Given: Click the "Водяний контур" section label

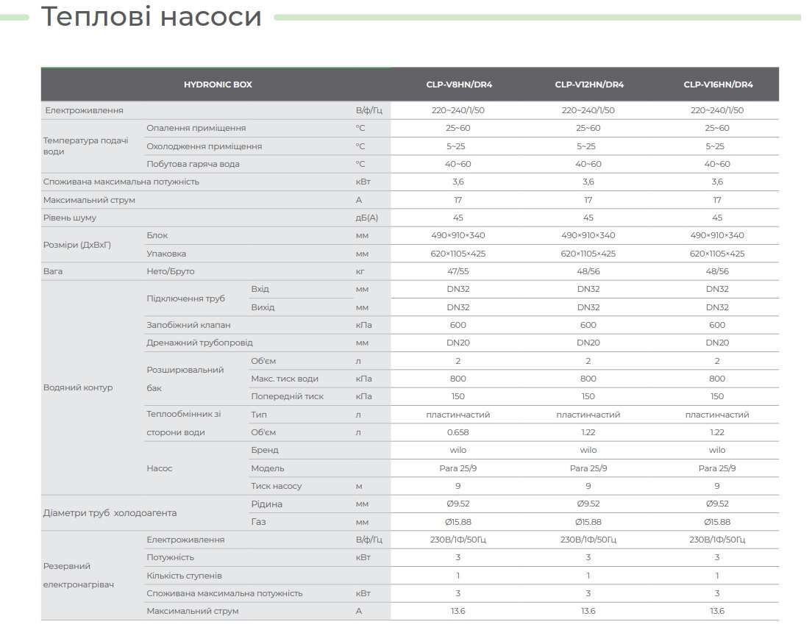Looking at the screenshot, I should point(78,387).
